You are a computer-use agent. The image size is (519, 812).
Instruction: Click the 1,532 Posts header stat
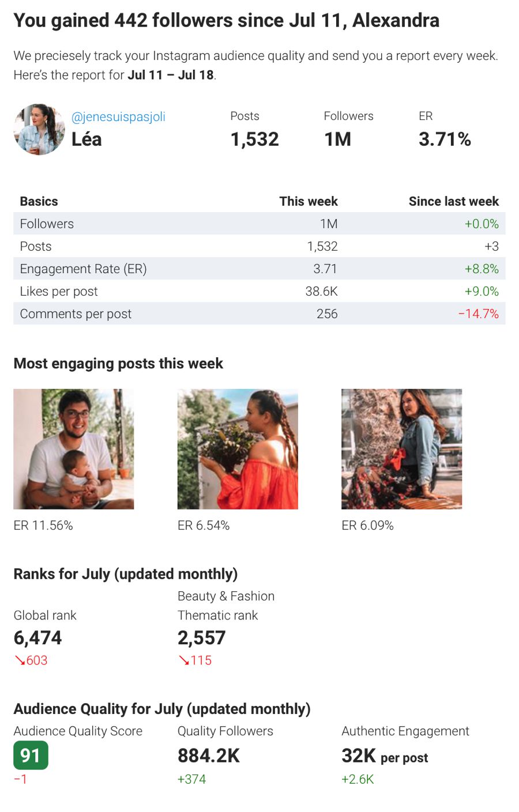[254, 139]
